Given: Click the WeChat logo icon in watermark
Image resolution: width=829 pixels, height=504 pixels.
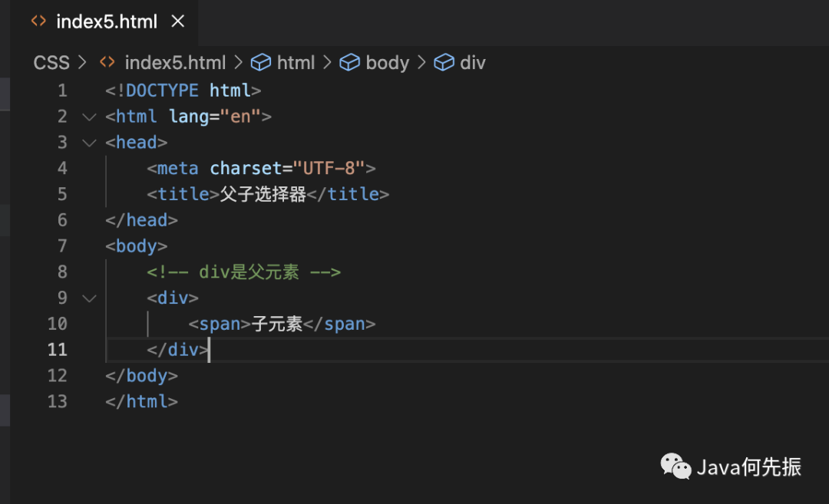Looking at the screenshot, I should point(675,466).
